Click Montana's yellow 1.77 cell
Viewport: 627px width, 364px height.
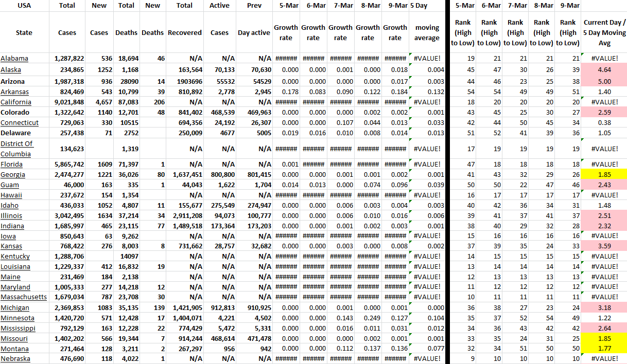point(604,349)
